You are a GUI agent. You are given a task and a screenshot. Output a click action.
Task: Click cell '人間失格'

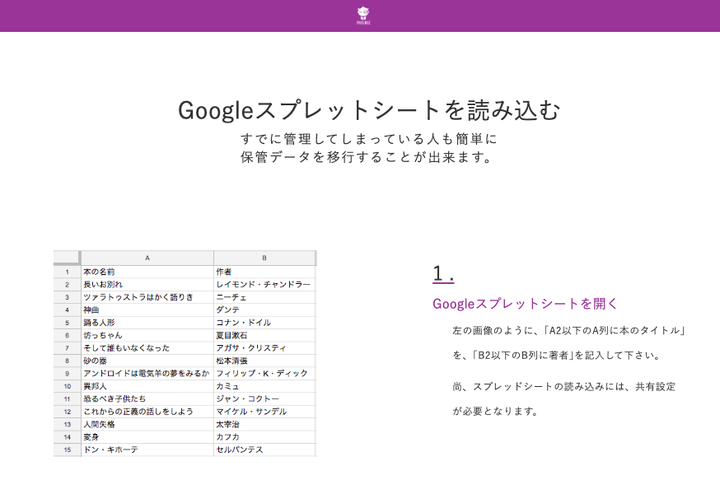[x=147, y=424]
